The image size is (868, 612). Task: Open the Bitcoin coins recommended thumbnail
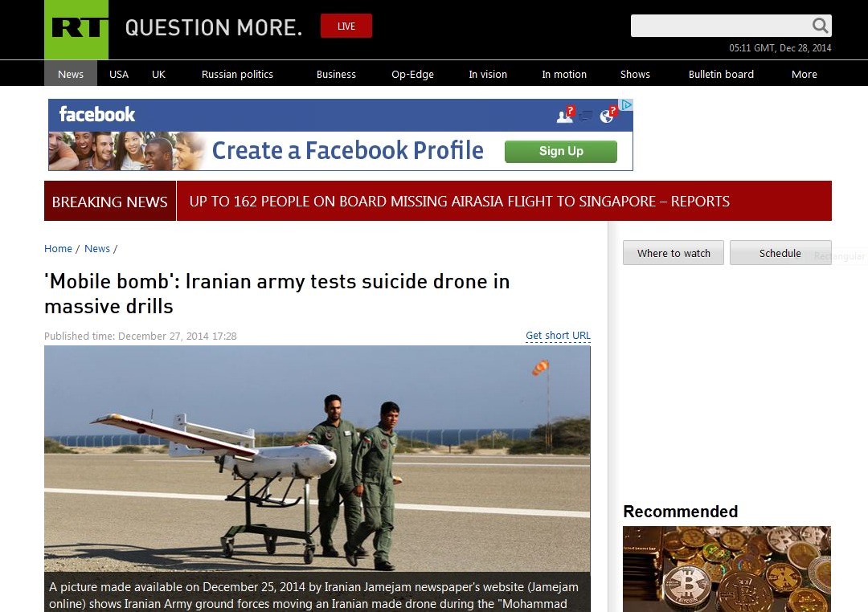[727, 569]
